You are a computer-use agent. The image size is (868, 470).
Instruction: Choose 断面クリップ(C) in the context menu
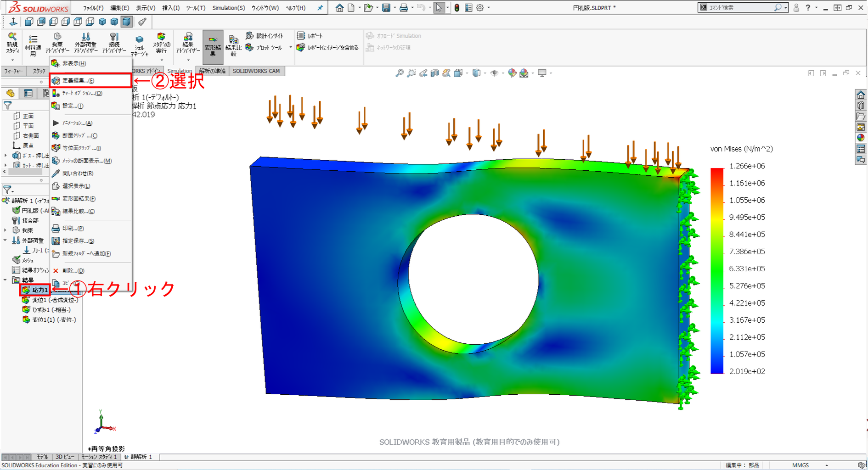pyautogui.click(x=90, y=135)
